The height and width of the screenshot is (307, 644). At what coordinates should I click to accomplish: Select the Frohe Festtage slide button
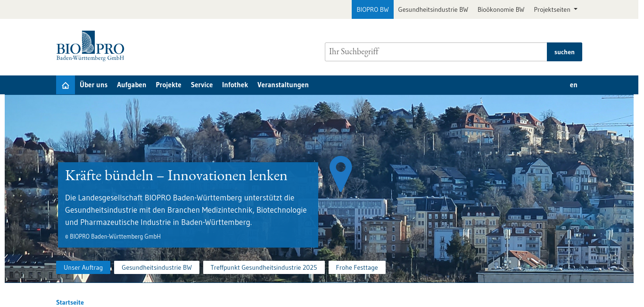click(x=357, y=267)
